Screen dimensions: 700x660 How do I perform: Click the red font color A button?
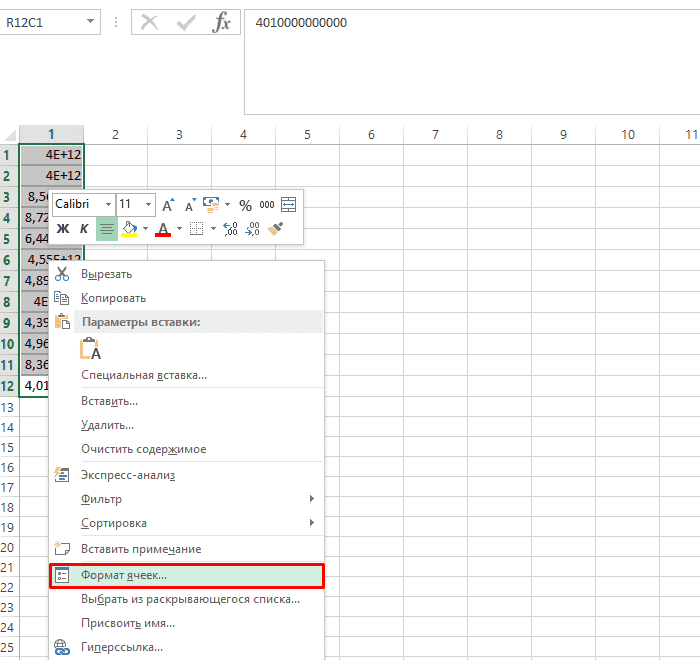point(163,229)
